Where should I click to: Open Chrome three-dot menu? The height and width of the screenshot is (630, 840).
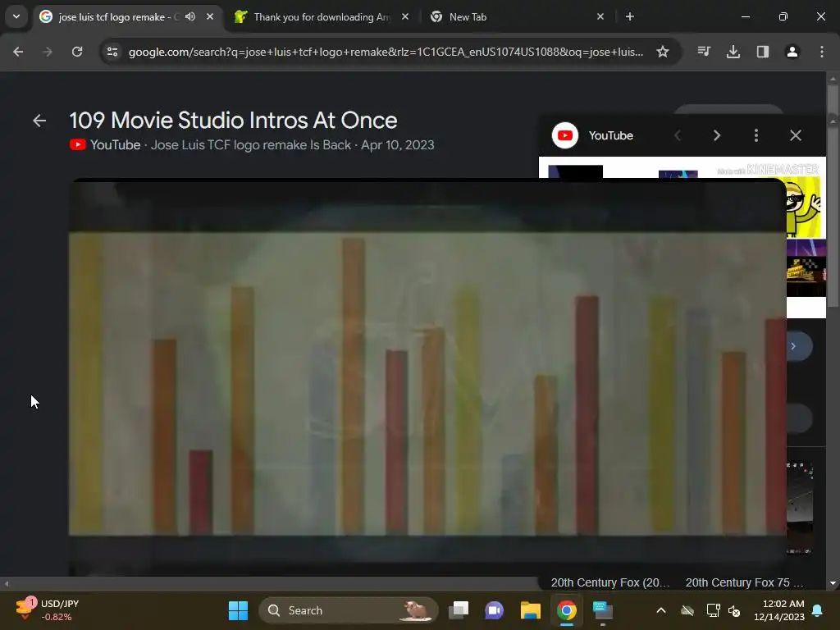click(822, 52)
